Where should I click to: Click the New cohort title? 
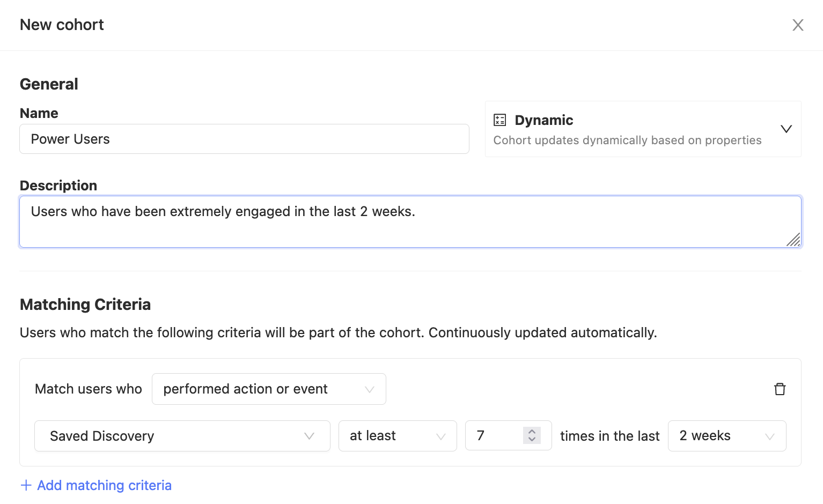[62, 25]
